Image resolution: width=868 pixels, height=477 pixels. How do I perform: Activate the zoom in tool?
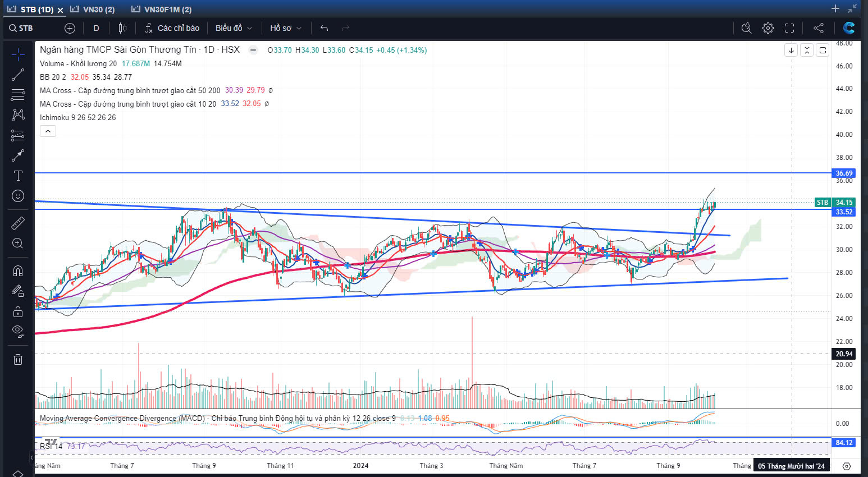(x=18, y=244)
